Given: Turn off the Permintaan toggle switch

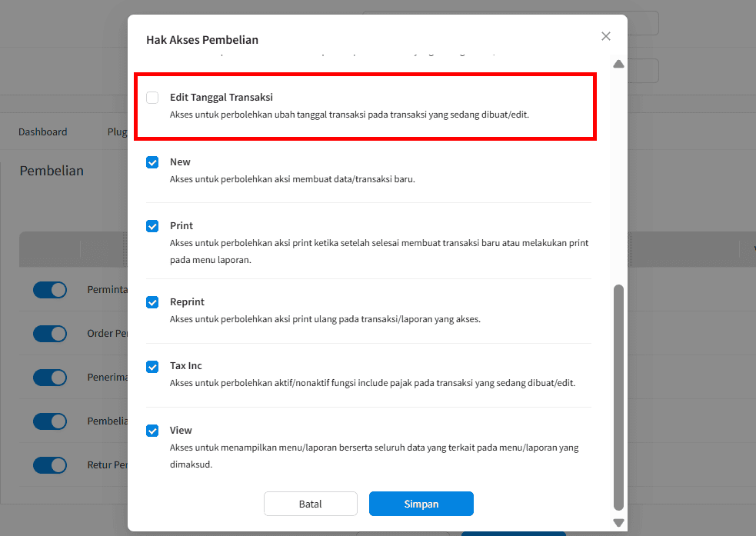Looking at the screenshot, I should point(50,290).
